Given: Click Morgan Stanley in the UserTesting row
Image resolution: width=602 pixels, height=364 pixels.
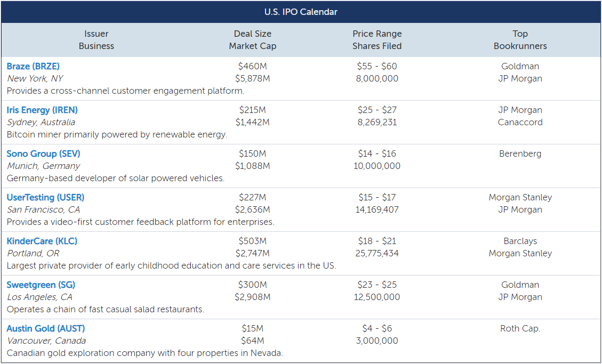Looking at the screenshot, I should [520, 198].
